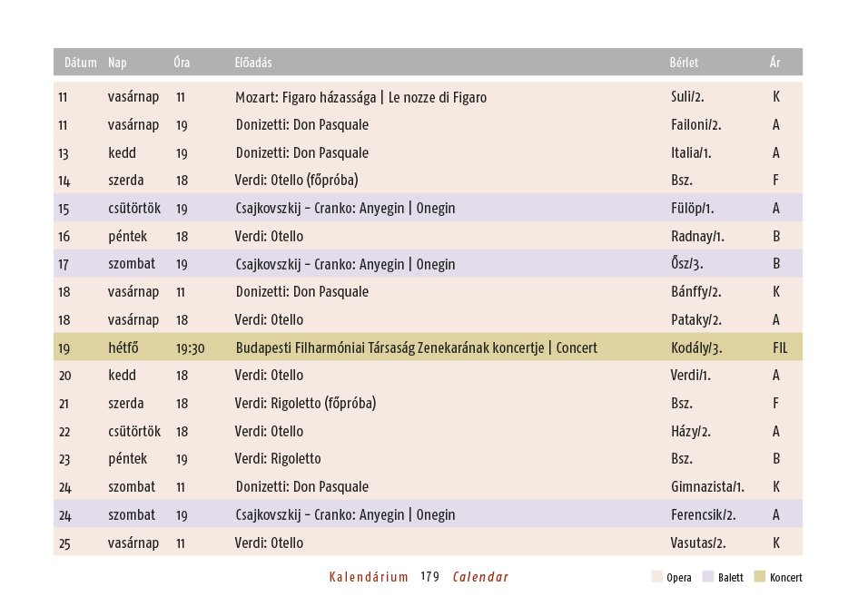Click the Előadás column header
The width and height of the screenshot is (858, 616).
(x=253, y=63)
